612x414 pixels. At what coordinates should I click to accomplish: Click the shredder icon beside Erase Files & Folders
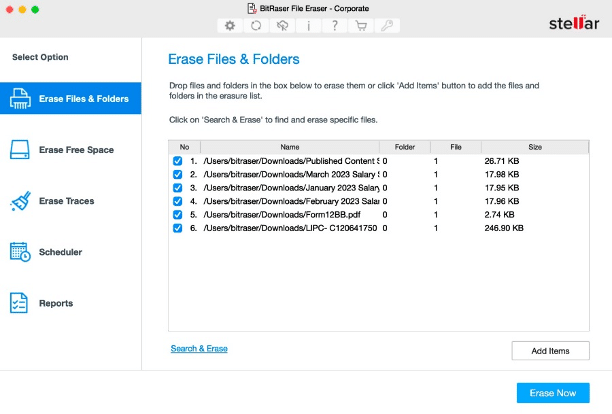20,98
